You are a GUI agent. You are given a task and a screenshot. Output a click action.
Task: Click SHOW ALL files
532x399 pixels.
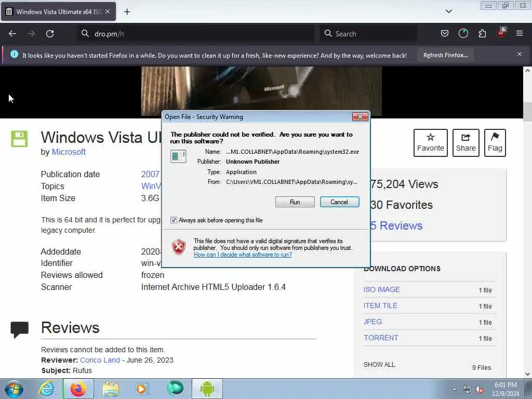click(x=379, y=365)
